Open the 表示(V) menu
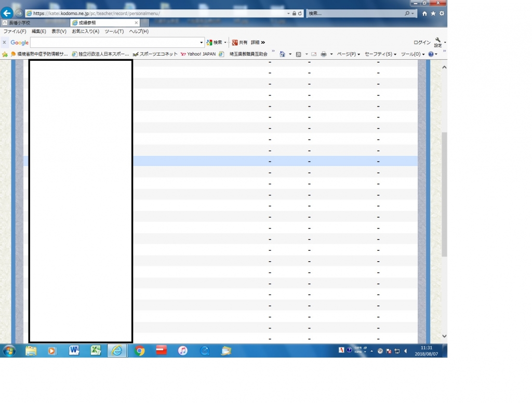The width and height of the screenshot is (532, 403). [59, 31]
